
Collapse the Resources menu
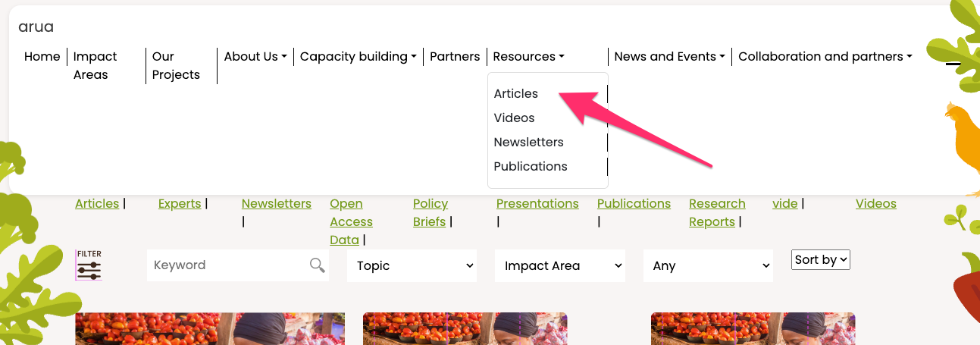coord(528,57)
